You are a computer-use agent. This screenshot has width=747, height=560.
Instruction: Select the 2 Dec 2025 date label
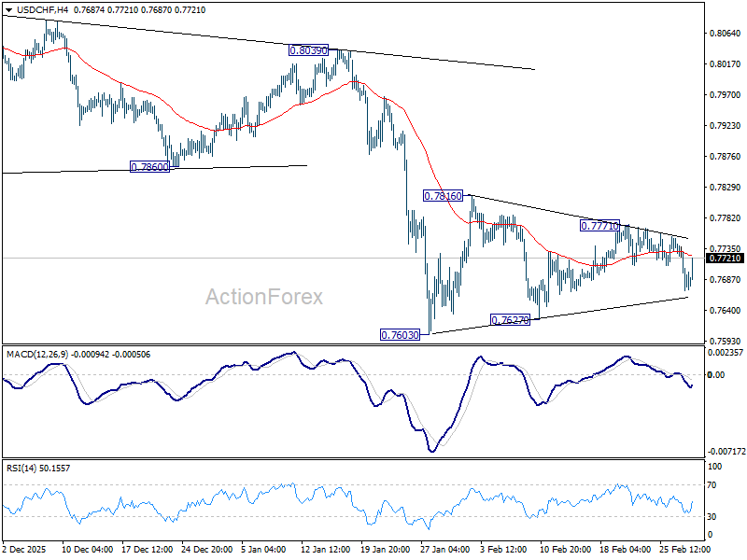click(x=24, y=549)
